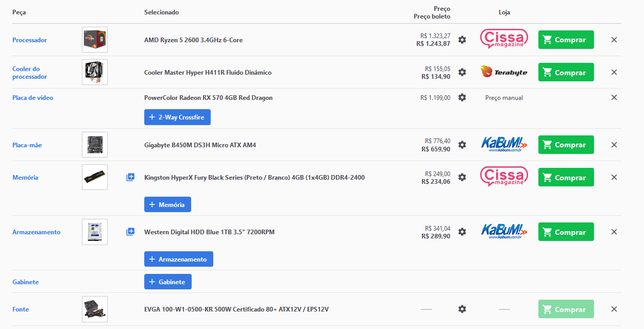Viewport: 644px width, 329px height.
Task: Click the R$ 1.199,00 price
Action: click(x=435, y=97)
